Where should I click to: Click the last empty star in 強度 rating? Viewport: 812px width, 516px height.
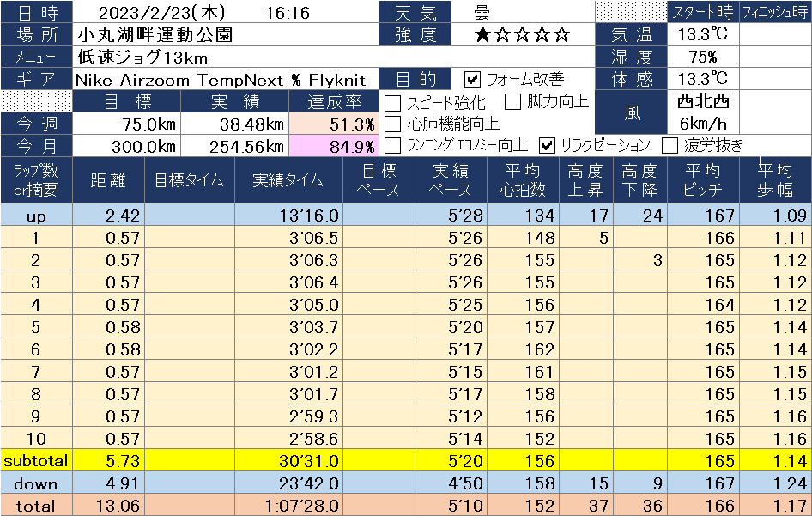(x=562, y=35)
